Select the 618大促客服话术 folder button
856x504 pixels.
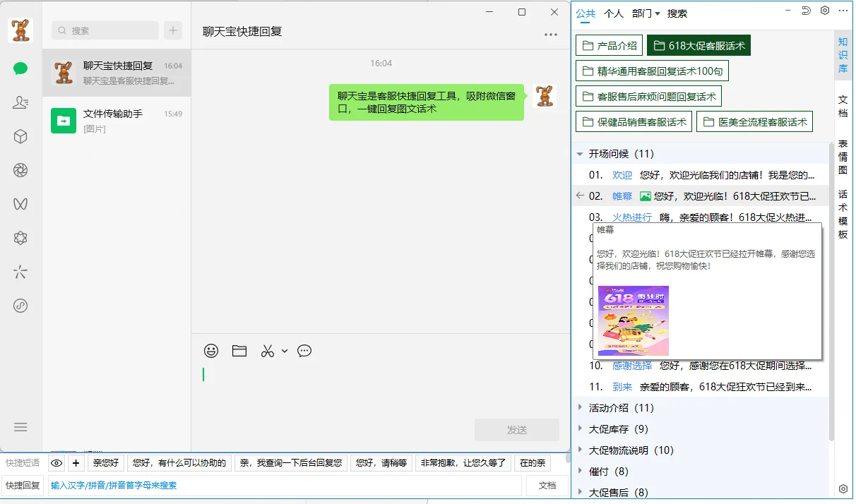pos(699,46)
